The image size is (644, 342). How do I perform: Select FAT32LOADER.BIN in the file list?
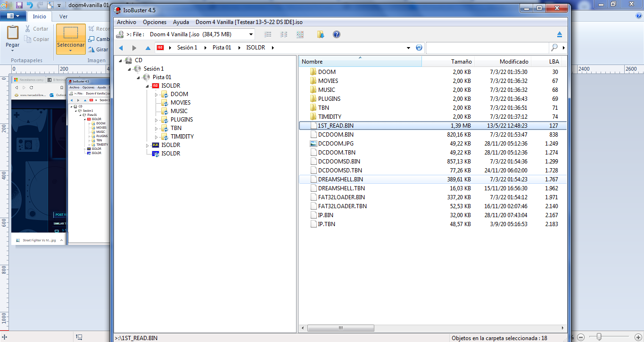[x=341, y=197]
